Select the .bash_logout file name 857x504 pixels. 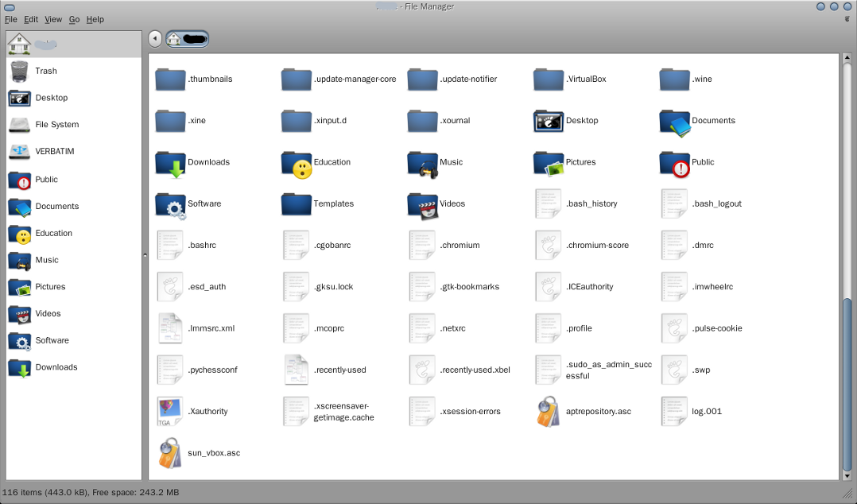coord(716,204)
